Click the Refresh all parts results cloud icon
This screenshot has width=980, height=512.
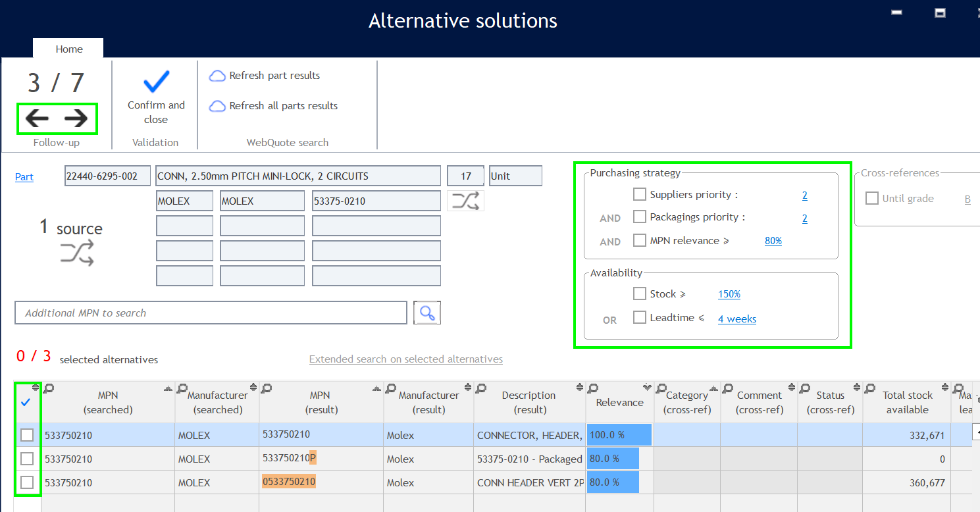(x=217, y=106)
